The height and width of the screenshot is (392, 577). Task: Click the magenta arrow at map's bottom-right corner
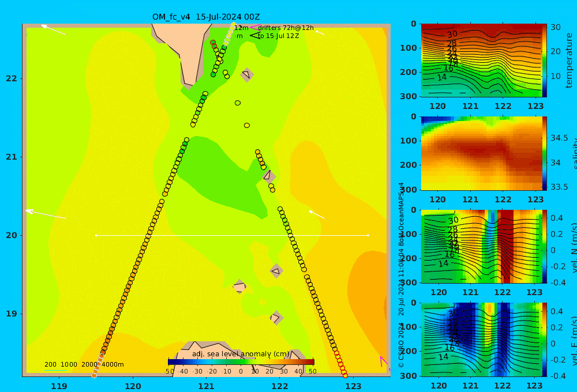click(x=385, y=363)
